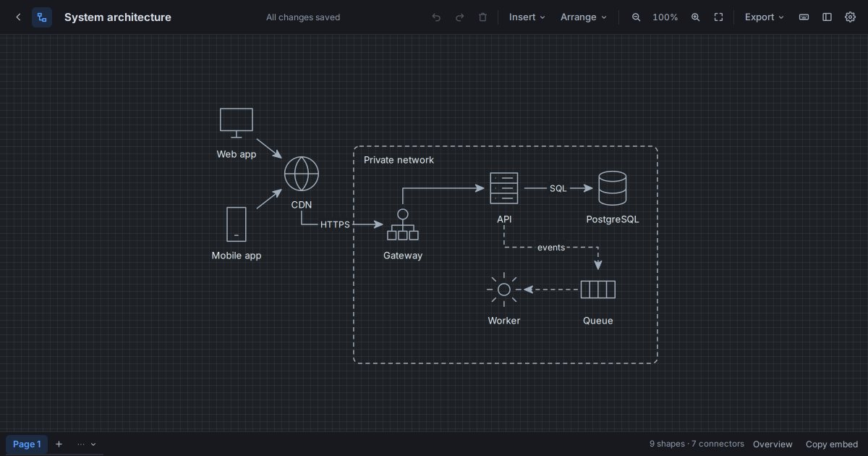Open settings gear icon

point(850,17)
